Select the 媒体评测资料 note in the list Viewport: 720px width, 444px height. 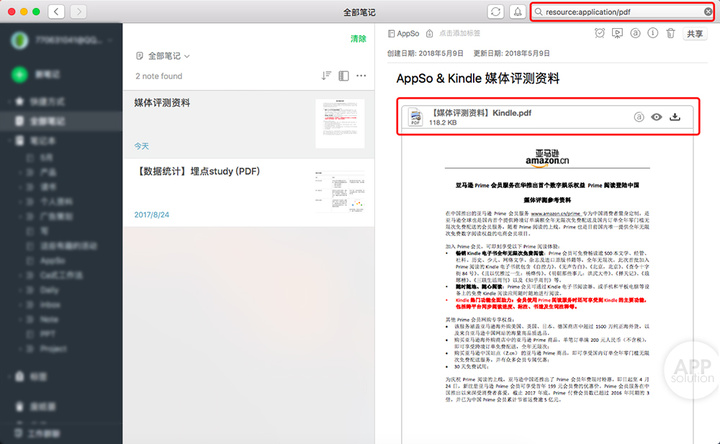248,124
